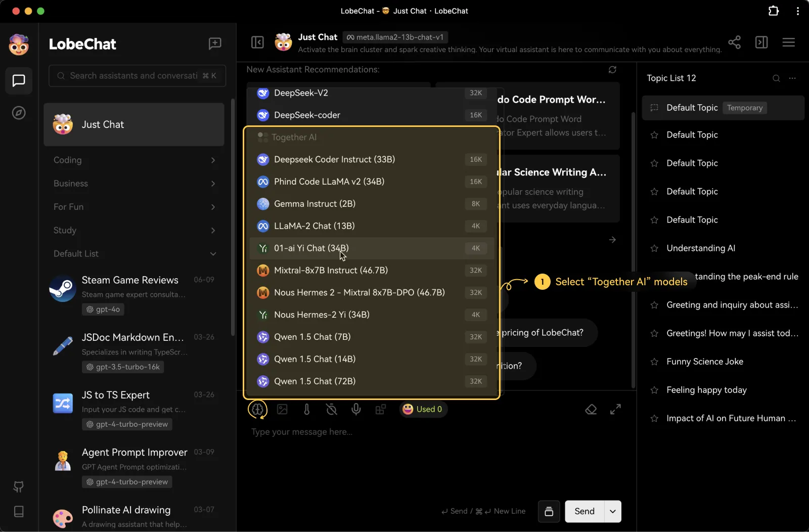Open the plugins blocks icon
Viewport: 809px width, 532px height.
click(x=381, y=409)
